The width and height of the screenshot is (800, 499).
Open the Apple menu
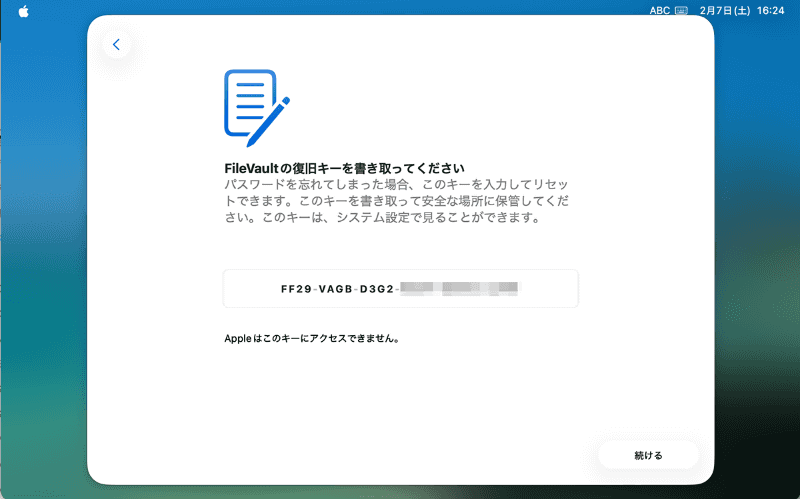point(23,11)
